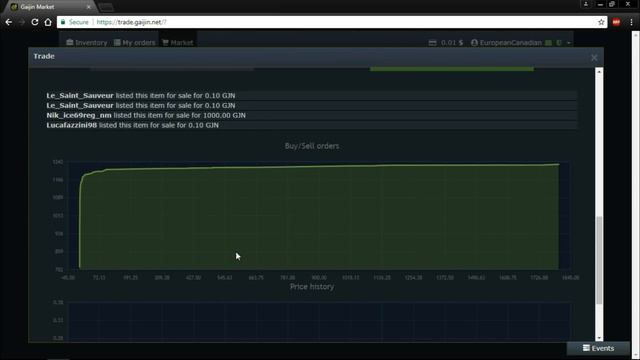Click the 0.01 $ wallet balance
Screen dimensions: 640x360
pos(452,43)
